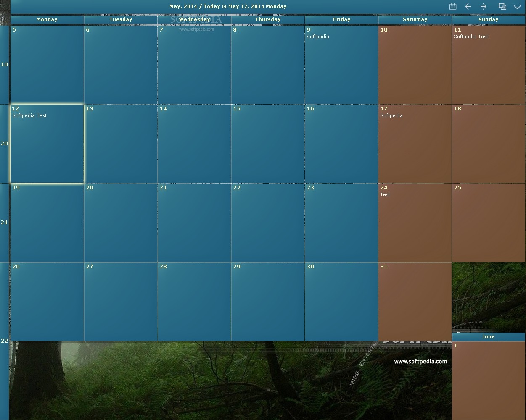Open the Softpedia Test event on May 11

[x=471, y=37]
